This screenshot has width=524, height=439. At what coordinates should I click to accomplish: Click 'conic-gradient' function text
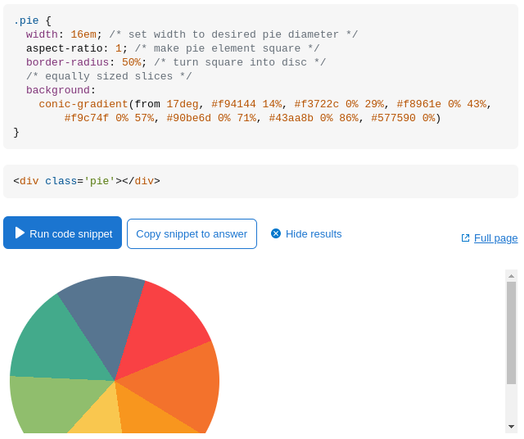point(83,104)
